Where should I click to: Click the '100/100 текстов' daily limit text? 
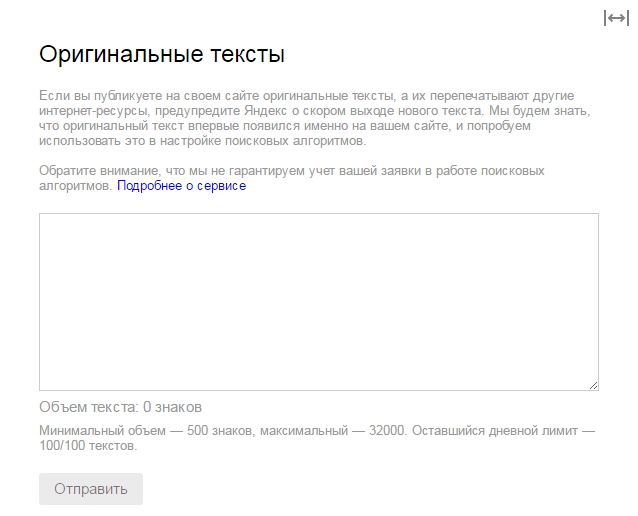(x=88, y=446)
